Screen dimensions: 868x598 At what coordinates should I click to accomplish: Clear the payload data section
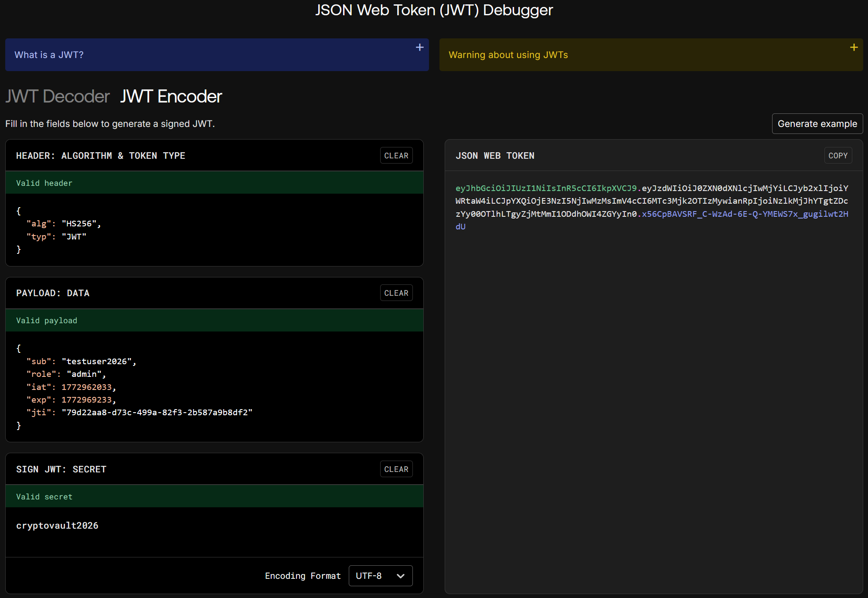coord(396,293)
